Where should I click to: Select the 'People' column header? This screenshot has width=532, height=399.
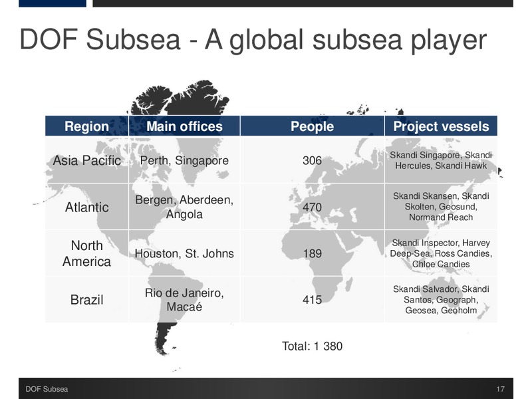tap(312, 126)
